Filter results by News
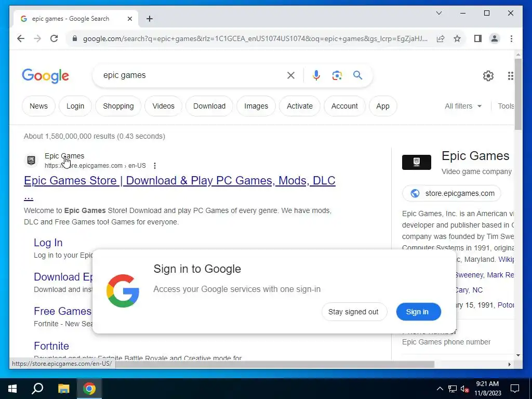This screenshot has width=532, height=399. pyautogui.click(x=38, y=106)
